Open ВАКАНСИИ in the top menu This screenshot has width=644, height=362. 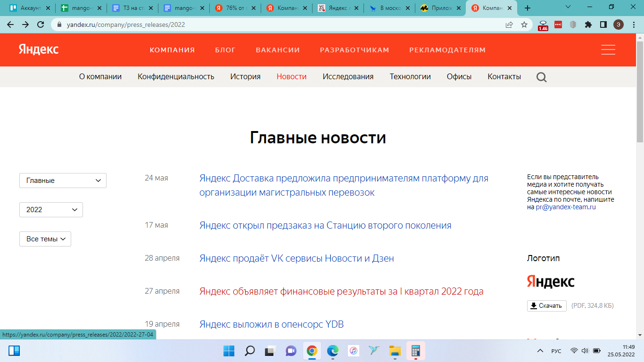(x=278, y=50)
